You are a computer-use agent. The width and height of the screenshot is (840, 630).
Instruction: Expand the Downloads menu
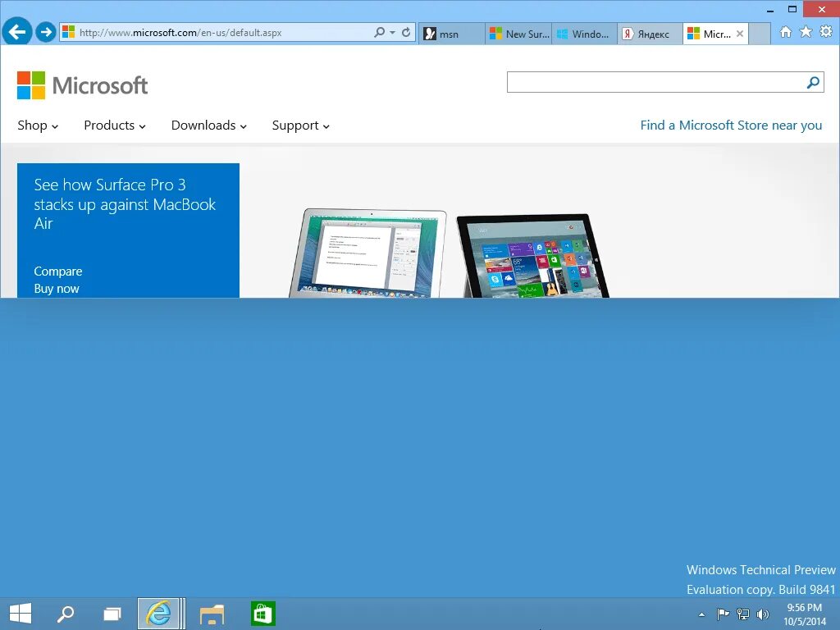point(209,126)
